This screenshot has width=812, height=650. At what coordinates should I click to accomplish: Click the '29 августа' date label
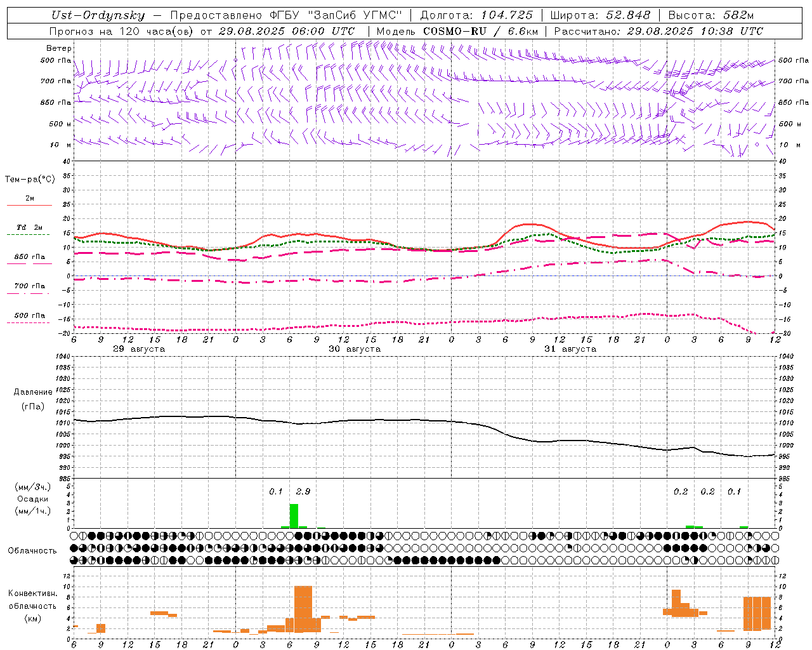tap(139, 349)
